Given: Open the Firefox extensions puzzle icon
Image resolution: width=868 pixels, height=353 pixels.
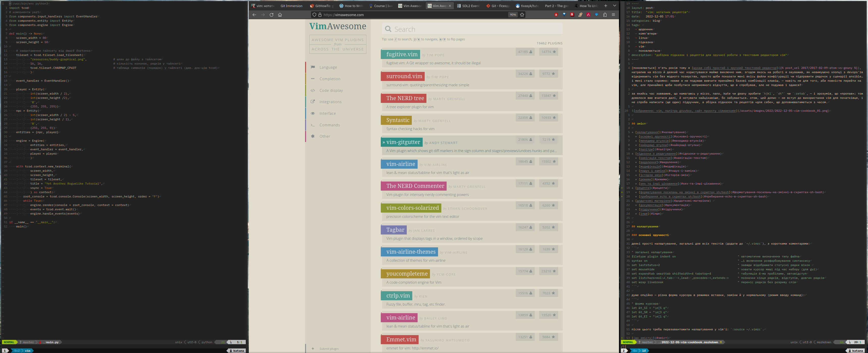Looking at the screenshot, I should [605, 15].
